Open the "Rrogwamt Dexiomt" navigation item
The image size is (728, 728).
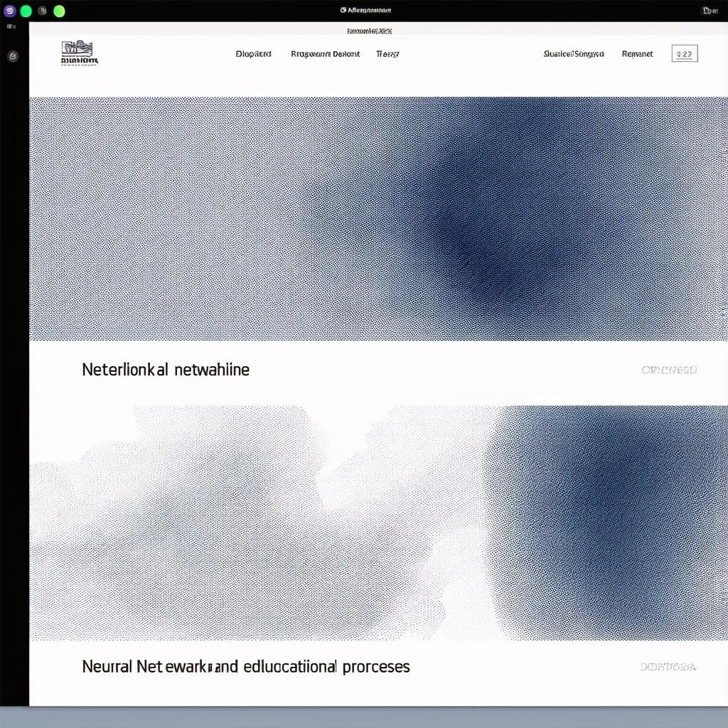pos(325,54)
